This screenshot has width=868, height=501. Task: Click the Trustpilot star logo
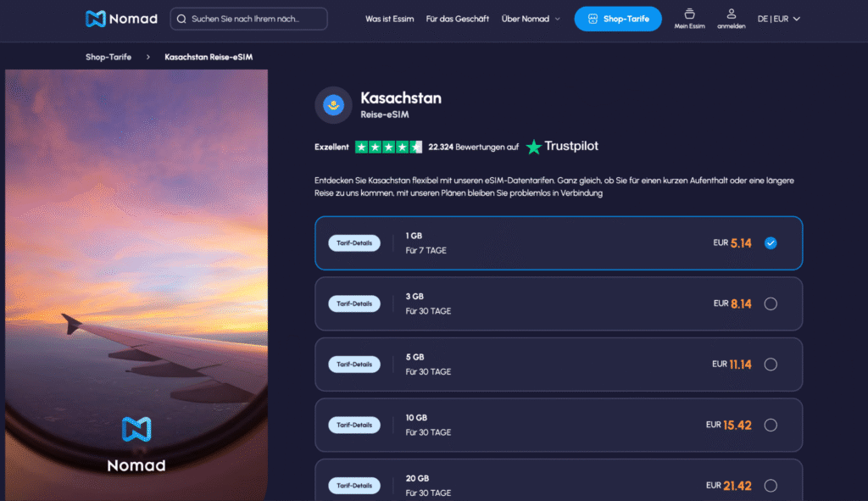(534, 146)
